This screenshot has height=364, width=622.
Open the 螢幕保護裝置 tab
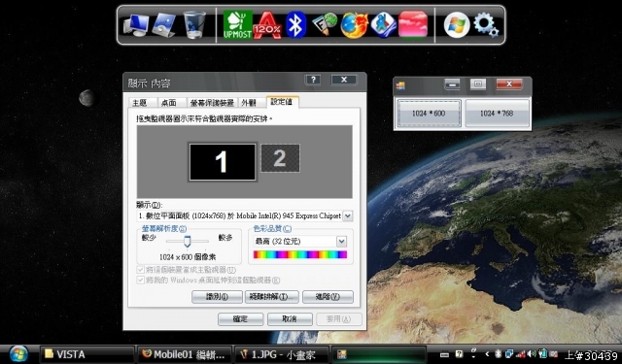[x=212, y=103]
